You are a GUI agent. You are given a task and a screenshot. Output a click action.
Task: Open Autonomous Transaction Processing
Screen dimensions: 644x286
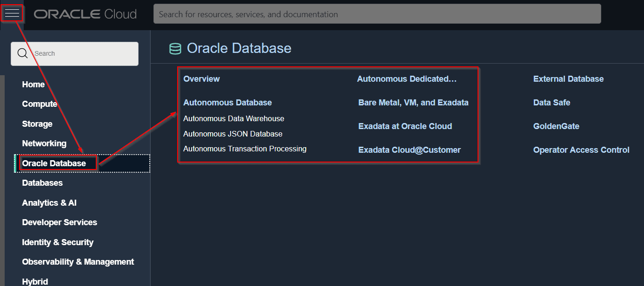pyautogui.click(x=245, y=149)
